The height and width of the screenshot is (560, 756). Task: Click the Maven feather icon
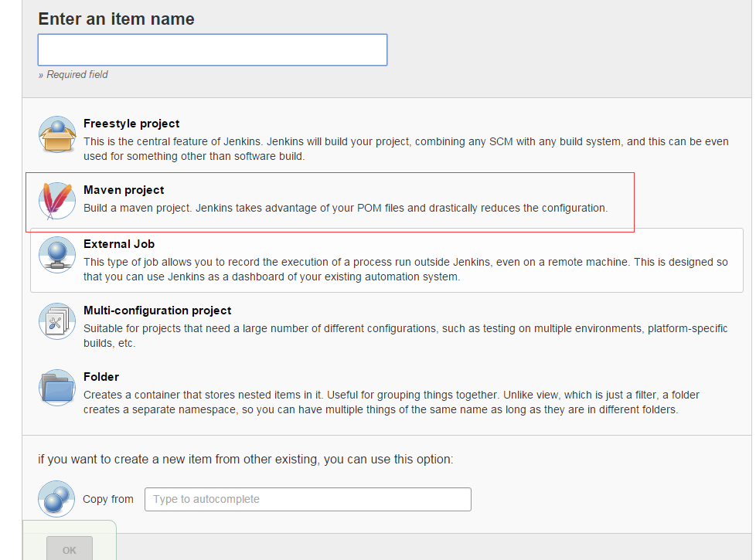(x=57, y=201)
